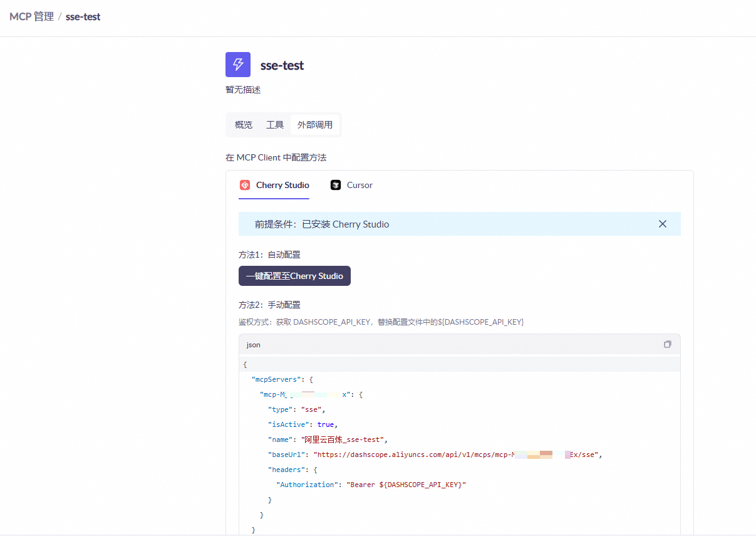The width and height of the screenshot is (756, 536).
Task: Click the Cursor logo icon
Action: (336, 185)
